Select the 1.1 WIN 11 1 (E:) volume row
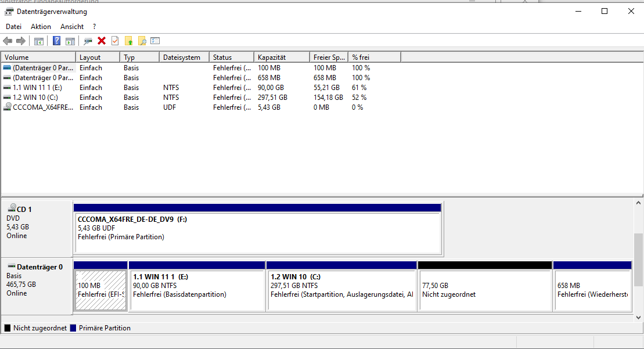Image resolution: width=644 pixels, height=349 pixels. (202, 88)
